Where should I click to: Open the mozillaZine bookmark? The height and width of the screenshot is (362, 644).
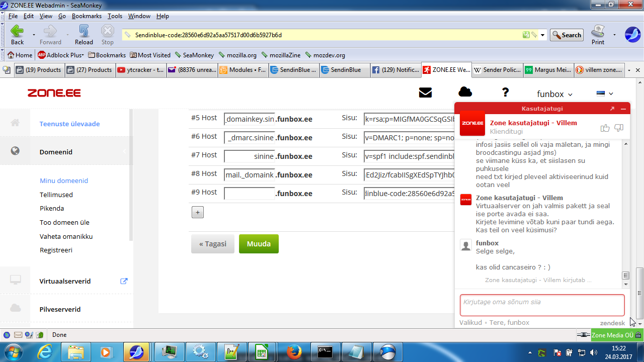[280, 55]
